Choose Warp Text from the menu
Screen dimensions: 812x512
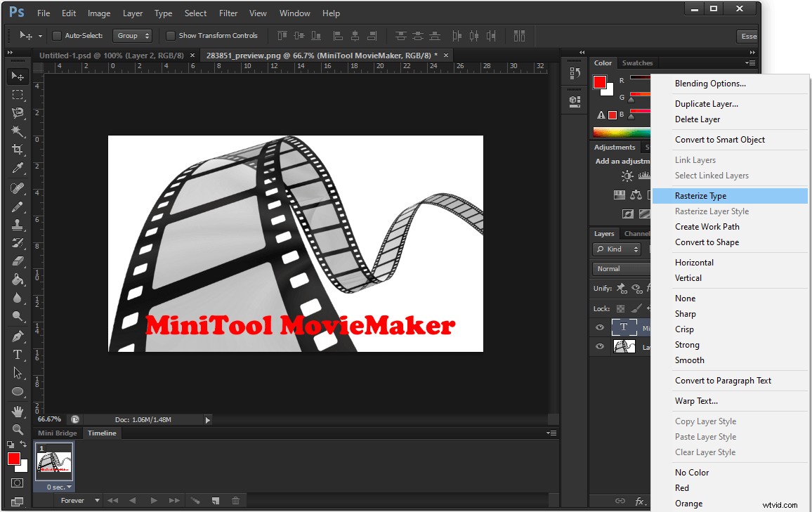(x=696, y=400)
